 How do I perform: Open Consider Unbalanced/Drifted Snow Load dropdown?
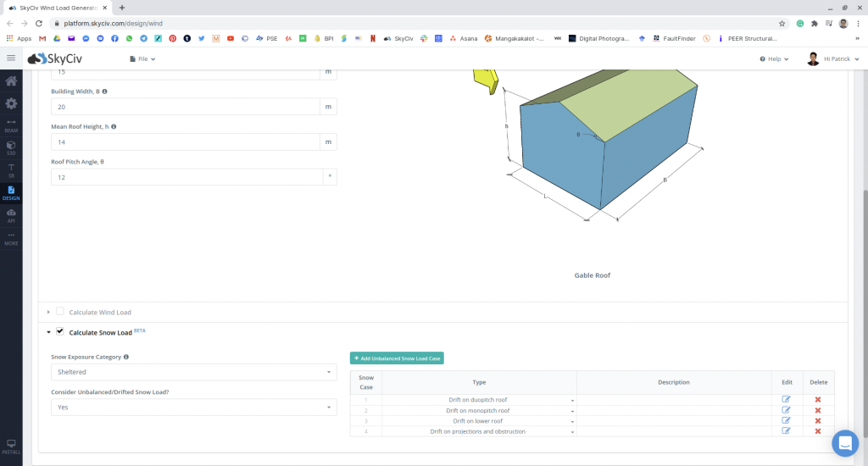[194, 407]
